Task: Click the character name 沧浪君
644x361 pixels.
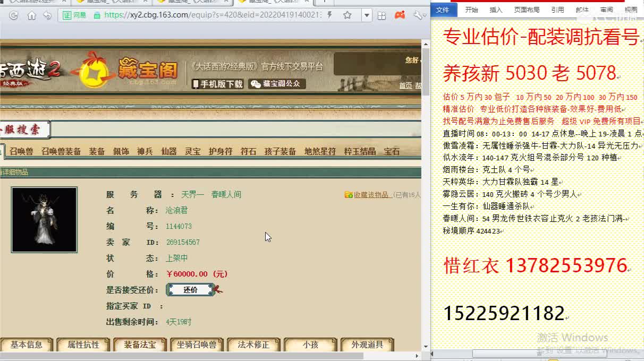Action: pos(176,210)
